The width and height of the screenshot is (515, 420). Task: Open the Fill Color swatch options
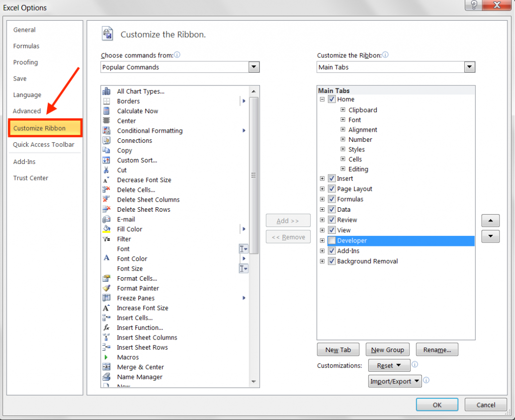pos(243,229)
